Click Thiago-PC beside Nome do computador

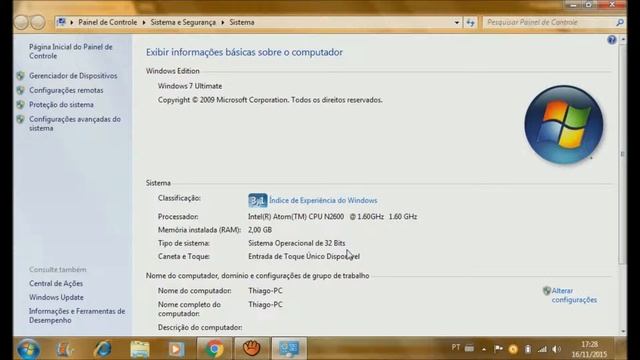point(265,291)
